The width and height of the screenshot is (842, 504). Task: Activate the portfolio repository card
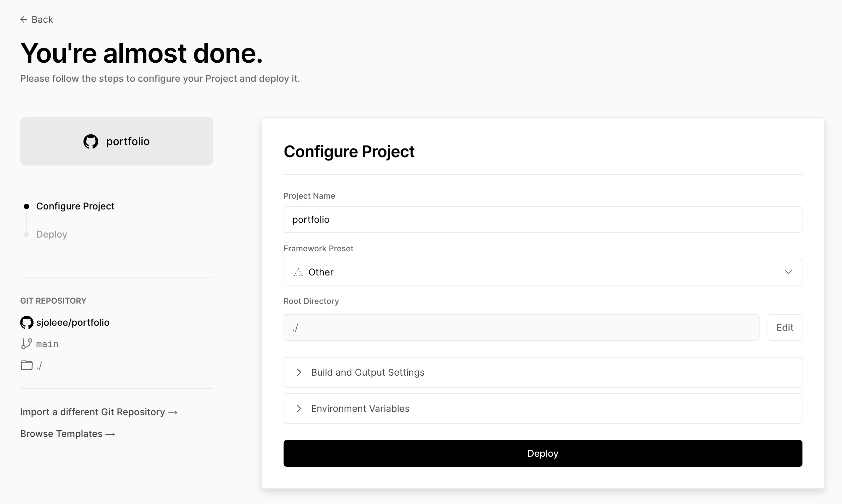click(117, 142)
